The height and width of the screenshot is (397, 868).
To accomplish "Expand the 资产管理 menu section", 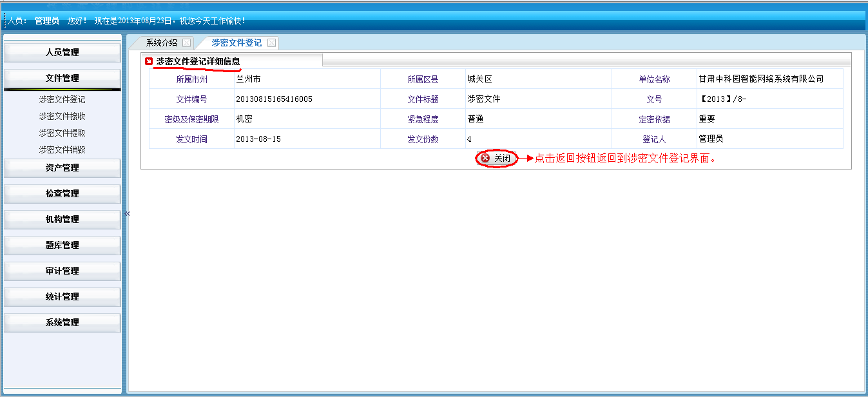I will click(63, 168).
